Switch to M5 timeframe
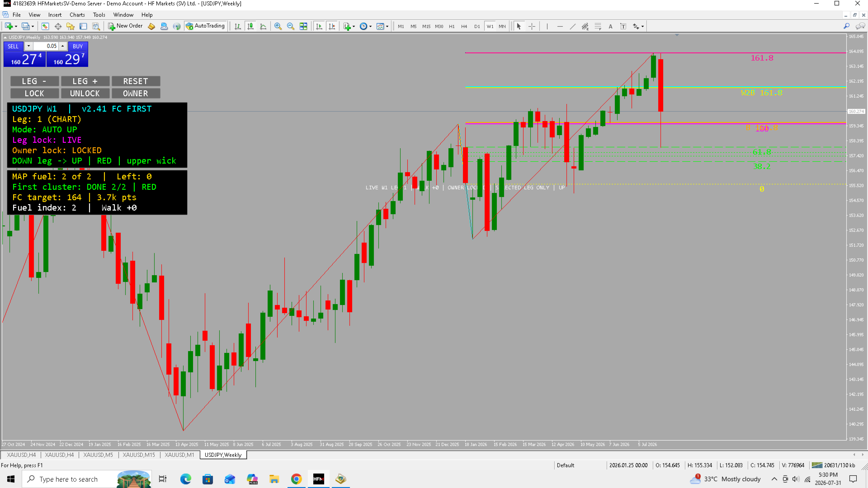Image resolution: width=868 pixels, height=488 pixels. (x=414, y=26)
